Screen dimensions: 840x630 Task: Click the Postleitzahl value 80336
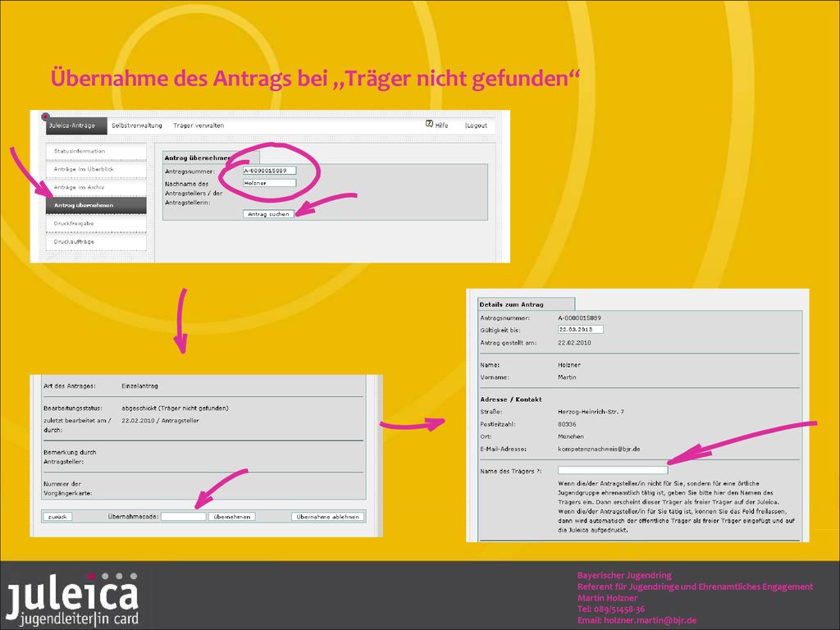(567, 424)
